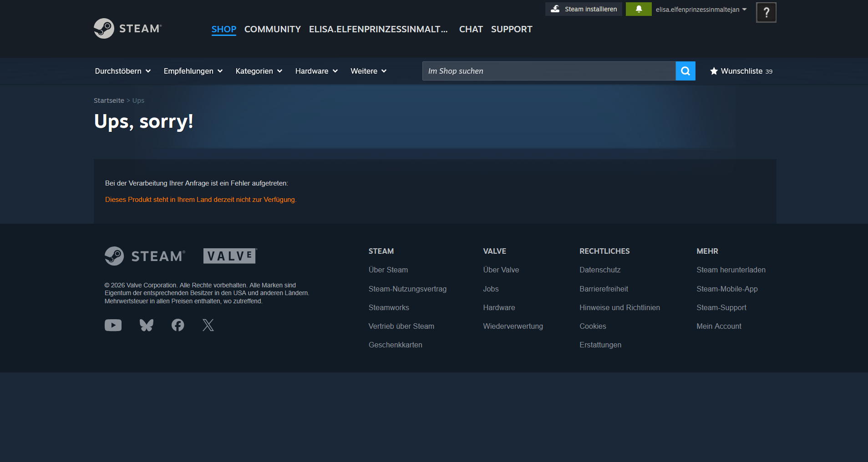Click the Valve logo in footer
The image size is (868, 462).
pyautogui.click(x=230, y=256)
